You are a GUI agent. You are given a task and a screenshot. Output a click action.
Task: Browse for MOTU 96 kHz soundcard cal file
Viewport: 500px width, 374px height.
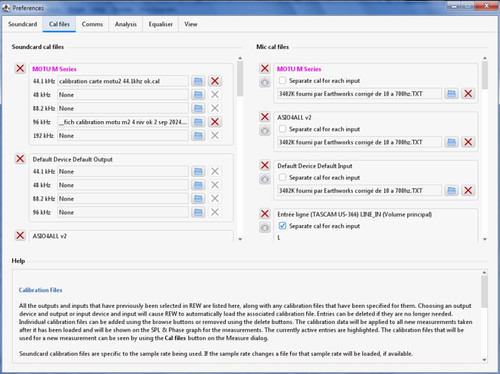coord(198,122)
